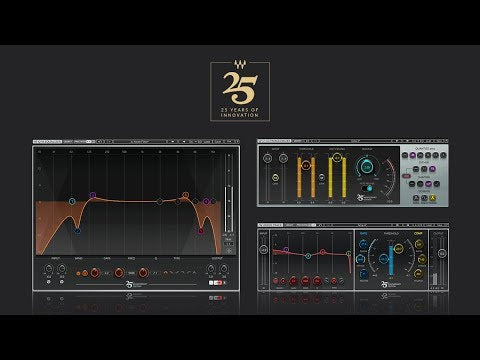Toggle the link button between threshold and ceiling
Image resolution: width=480 pixels, height=360 pixels.
coord(321,178)
